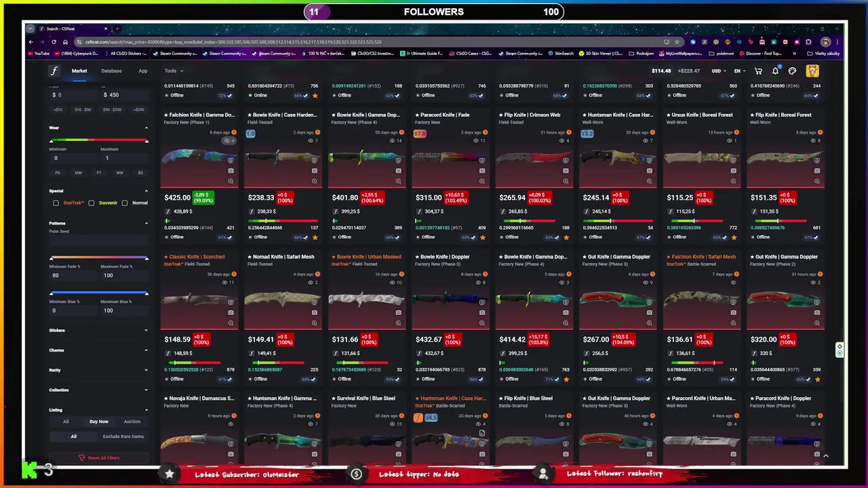868x488 pixels.
Task: Select Exclude Rare Items option
Action: tap(123, 436)
